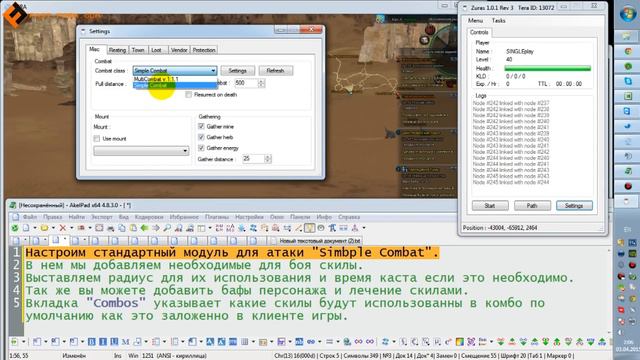Image resolution: width=640 pixels, height=360 pixels.
Task: Click the new file icon in AkelPad toolbar
Action: [x=26, y=228]
